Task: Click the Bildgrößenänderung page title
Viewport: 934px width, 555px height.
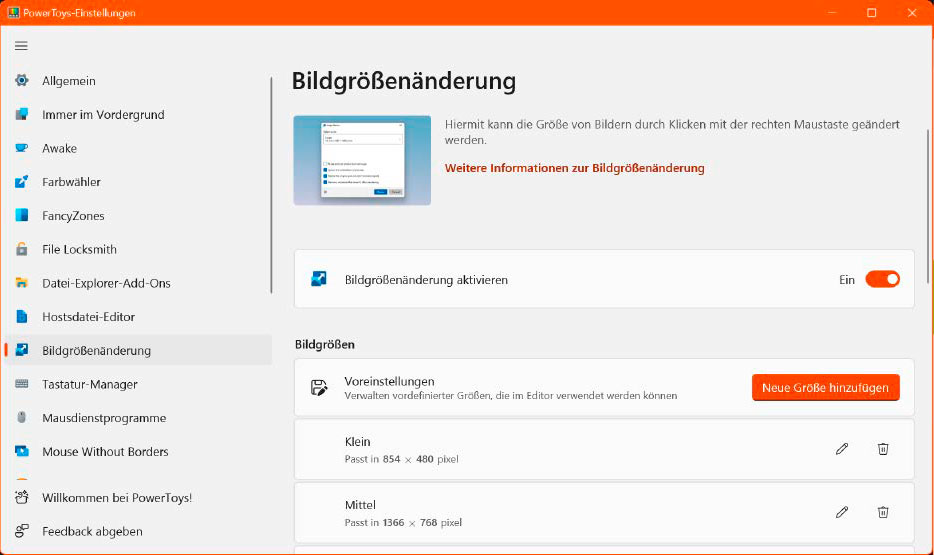Action: 404,81
